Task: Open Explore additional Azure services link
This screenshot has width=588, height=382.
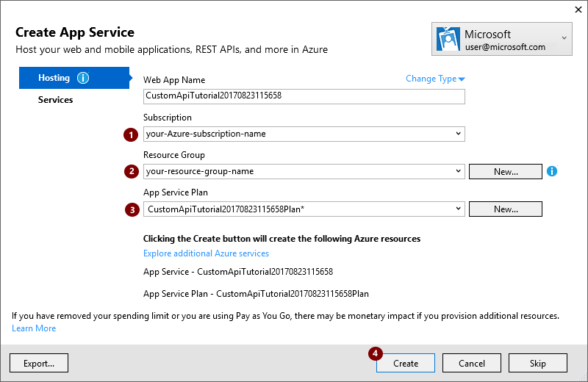Action: 206,253
